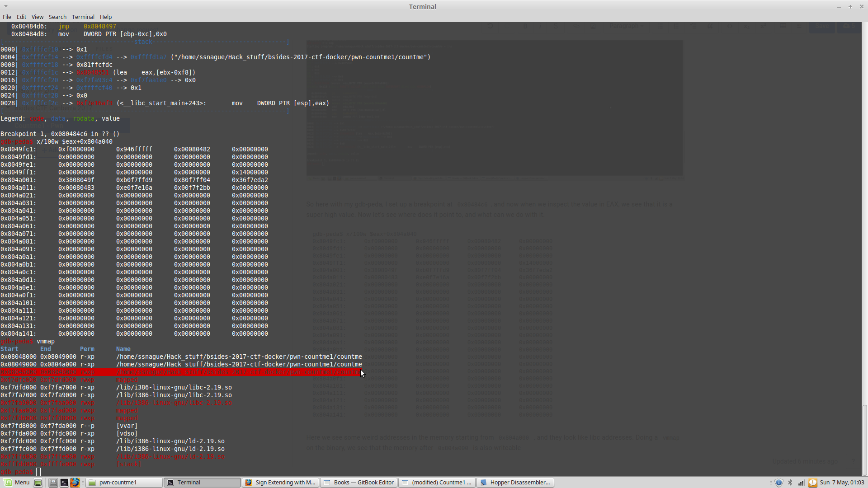The image size is (868, 488).
Task: Open the View menu
Action: click(x=38, y=17)
